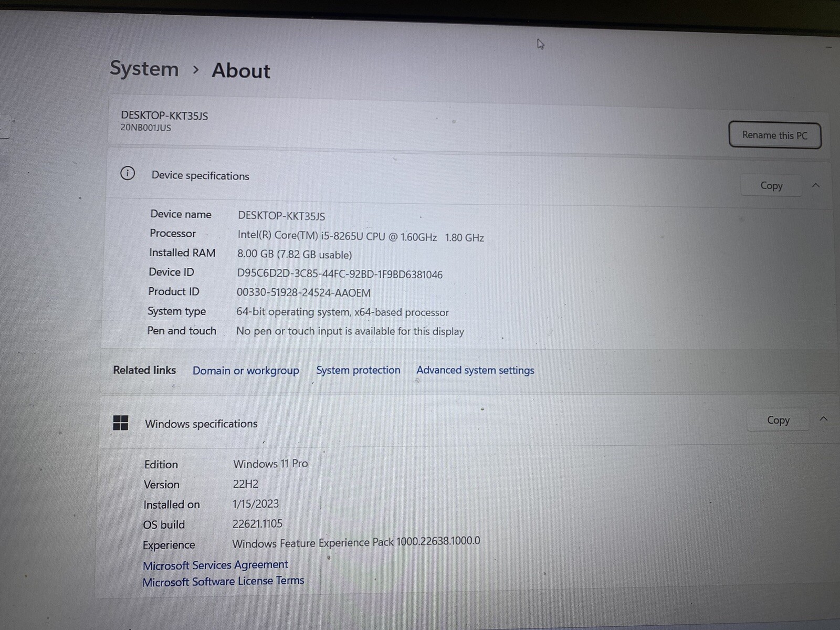Select the Device ID value D95C6D2D
Viewport: 840px width, 630px height.
coord(340,274)
